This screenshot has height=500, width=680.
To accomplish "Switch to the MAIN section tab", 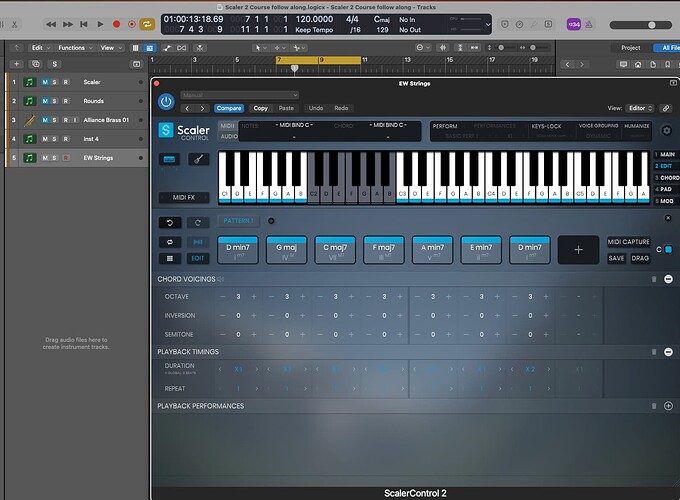I will [x=666, y=154].
